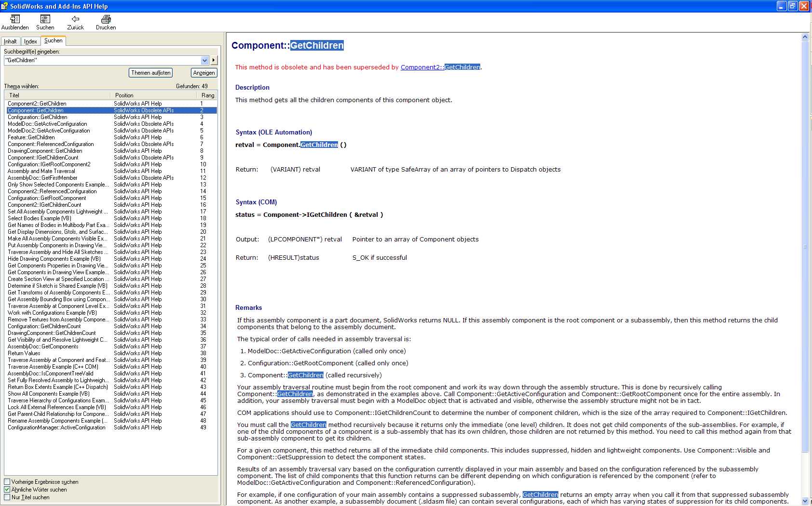This screenshot has height=506, width=812.
Task: Select 'Feature::GetChildren' result
Action: coord(111,137)
